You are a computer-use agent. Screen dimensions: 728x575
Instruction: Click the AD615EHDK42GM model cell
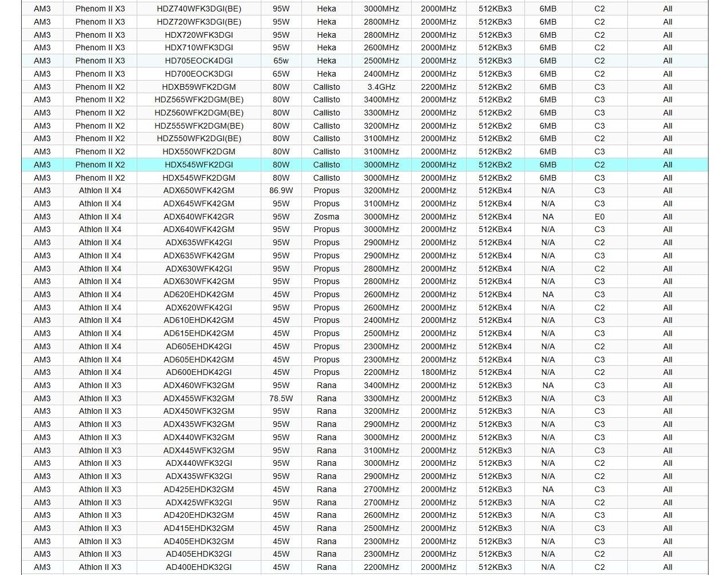(198, 333)
